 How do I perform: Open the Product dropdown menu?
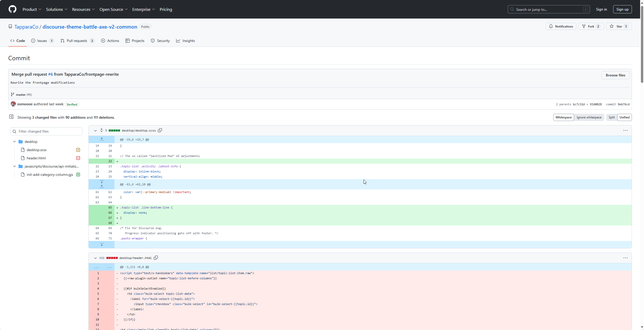tap(32, 9)
